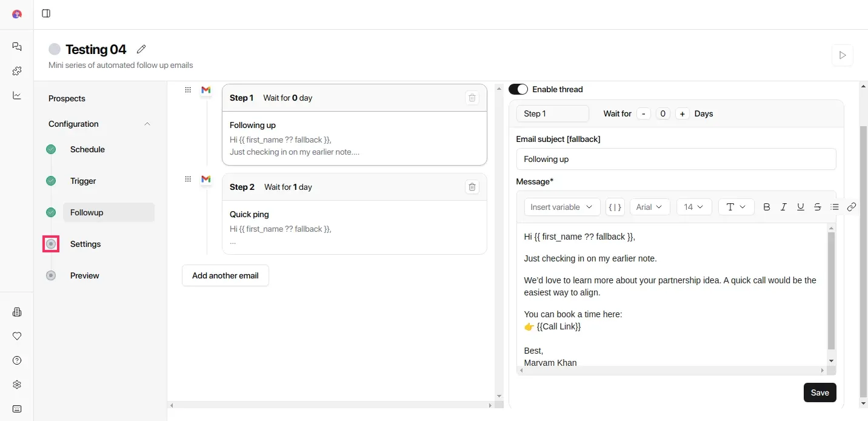Open the Insert variable dropdown
868x421 pixels.
click(561, 207)
